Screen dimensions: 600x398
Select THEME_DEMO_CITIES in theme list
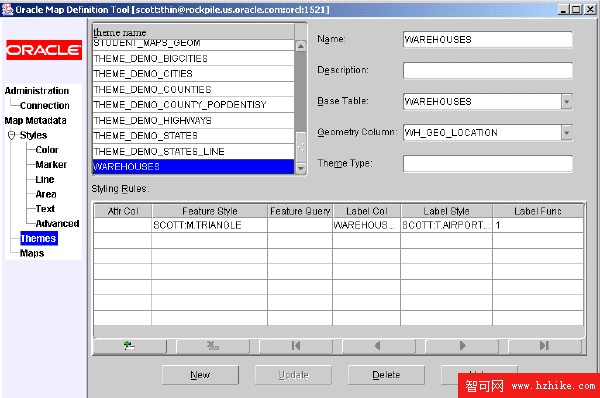(193, 73)
